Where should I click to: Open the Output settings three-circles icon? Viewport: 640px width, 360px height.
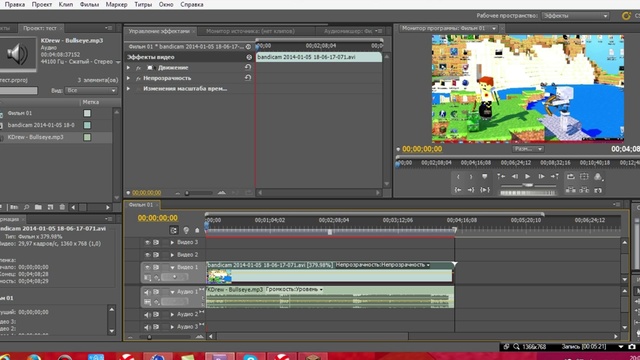(598, 177)
